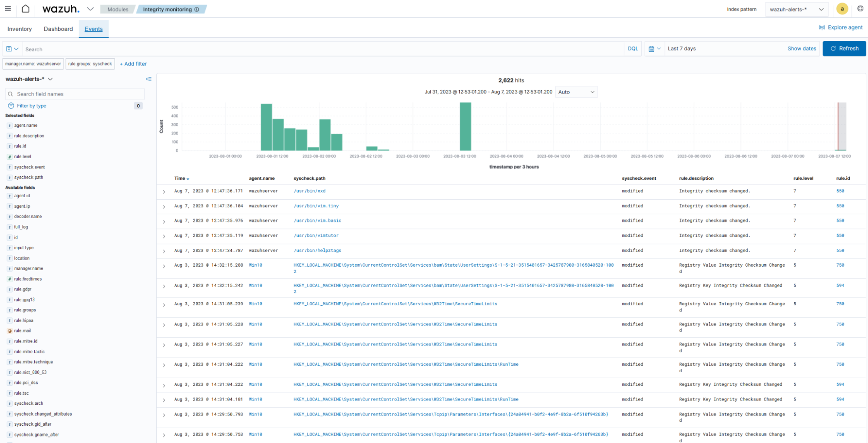This screenshot has height=443, width=868.
Task: Click the rule.hipaa field type icon
Action: pos(10,321)
